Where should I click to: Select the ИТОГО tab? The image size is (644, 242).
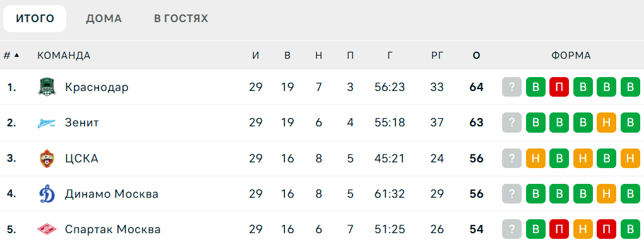(x=35, y=18)
